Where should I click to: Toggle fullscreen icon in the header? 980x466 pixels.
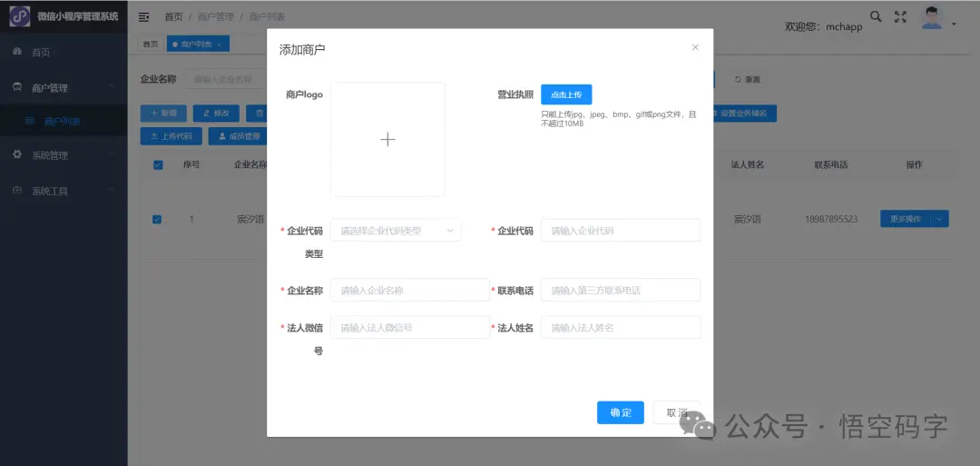pos(900,17)
